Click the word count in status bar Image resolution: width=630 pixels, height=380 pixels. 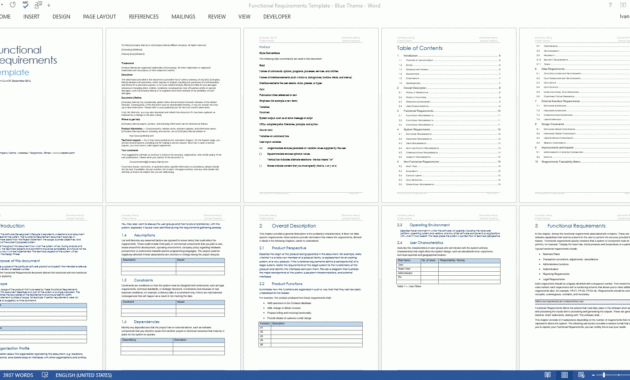pos(18,375)
